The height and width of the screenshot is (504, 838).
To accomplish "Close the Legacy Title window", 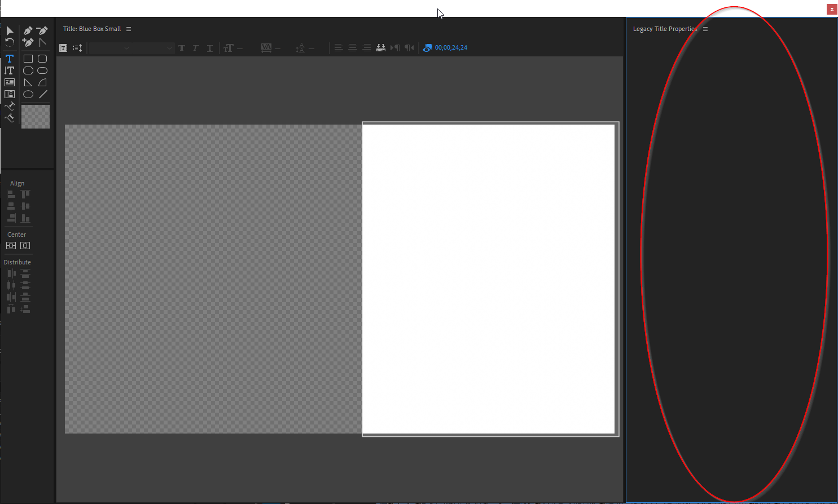I will tap(832, 9).
